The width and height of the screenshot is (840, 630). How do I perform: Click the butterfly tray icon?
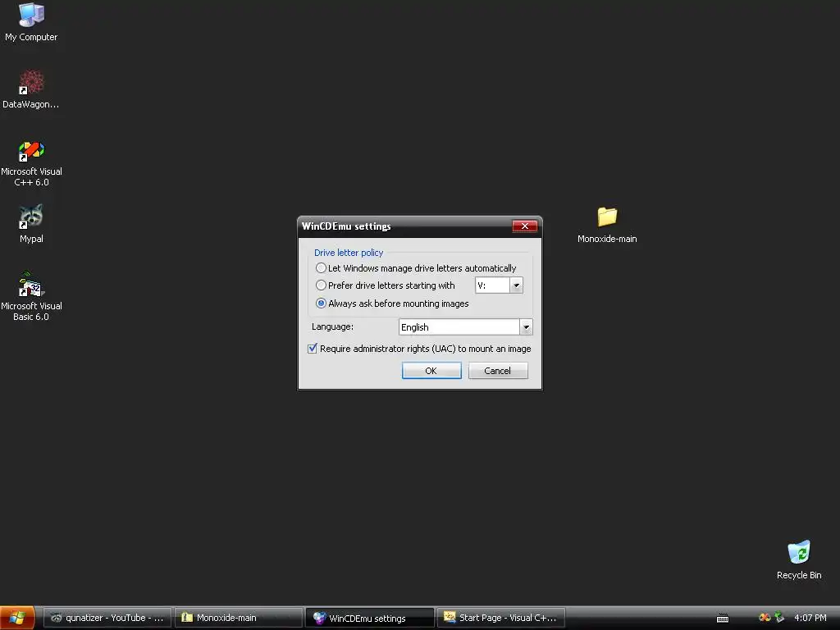(x=765, y=618)
